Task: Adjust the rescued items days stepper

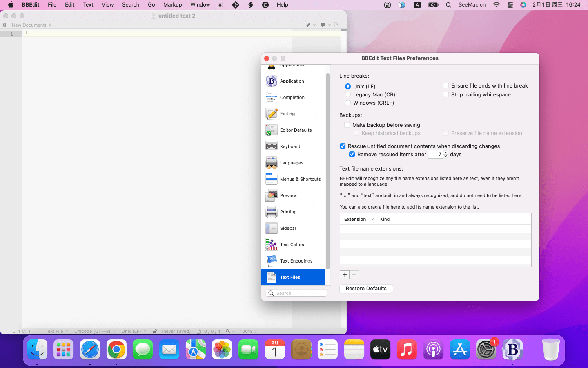Action: point(445,154)
